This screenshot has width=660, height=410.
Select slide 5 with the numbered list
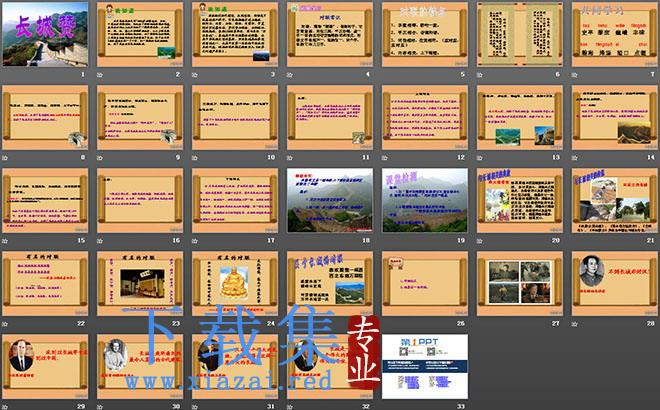[x=425, y=34]
